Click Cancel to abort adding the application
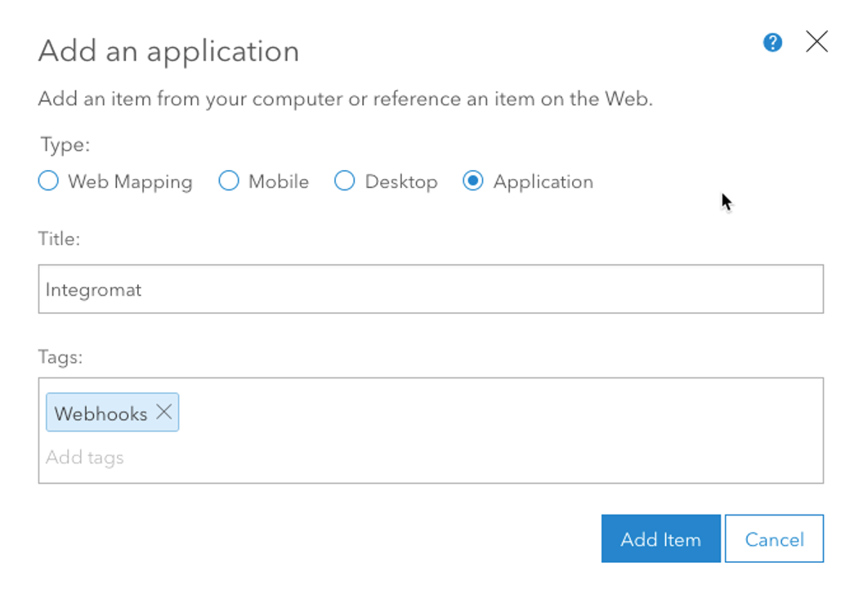 [773, 538]
